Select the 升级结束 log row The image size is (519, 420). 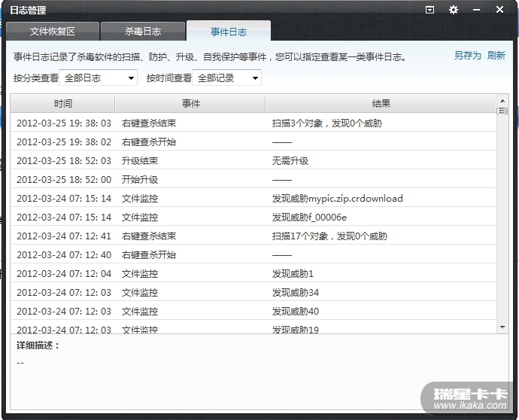[x=253, y=161]
